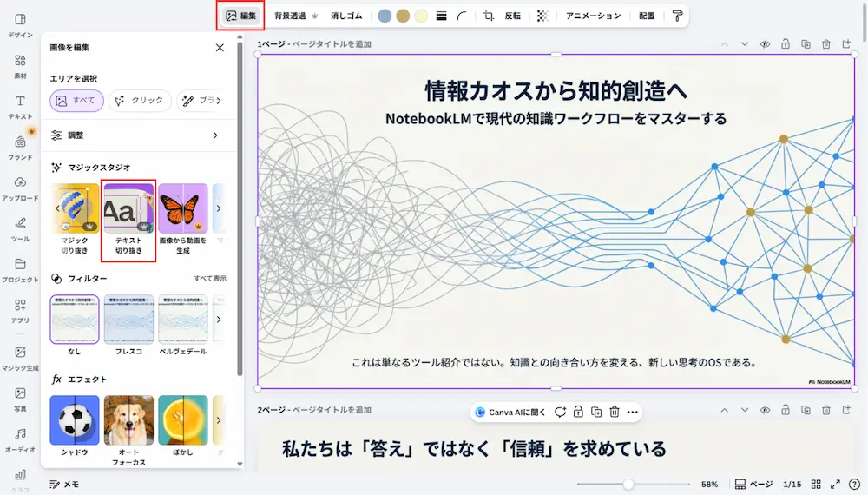Click the 編集 button in toolbar

point(240,16)
